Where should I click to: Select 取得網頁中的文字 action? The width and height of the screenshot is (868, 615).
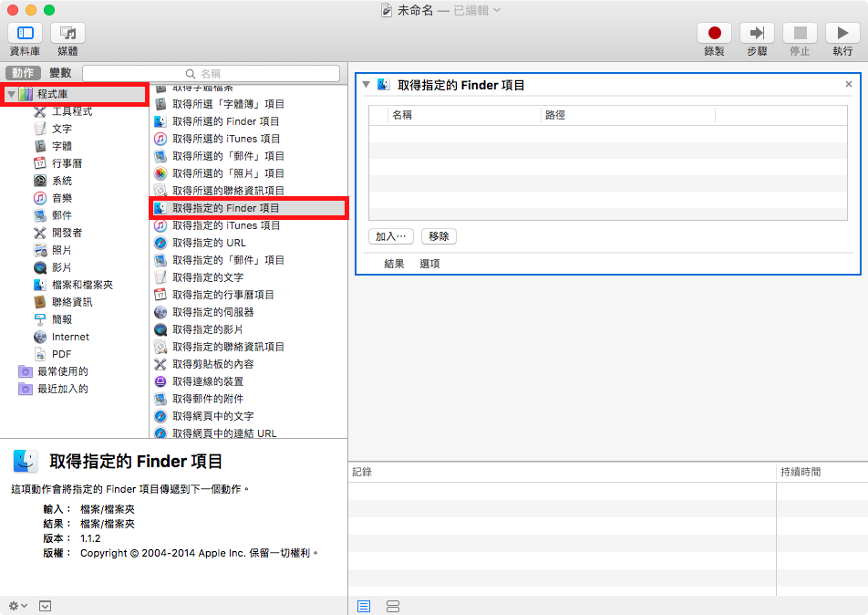tap(248, 417)
